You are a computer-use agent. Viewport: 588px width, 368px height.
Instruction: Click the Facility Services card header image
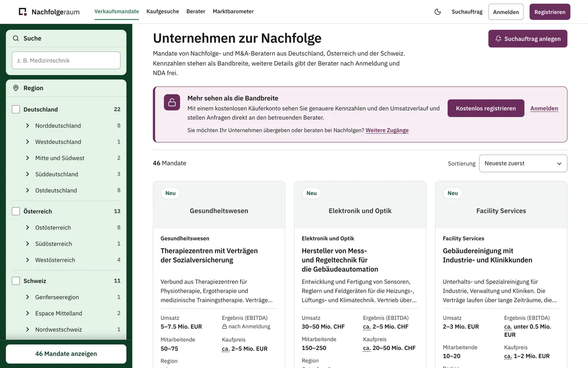501,205
